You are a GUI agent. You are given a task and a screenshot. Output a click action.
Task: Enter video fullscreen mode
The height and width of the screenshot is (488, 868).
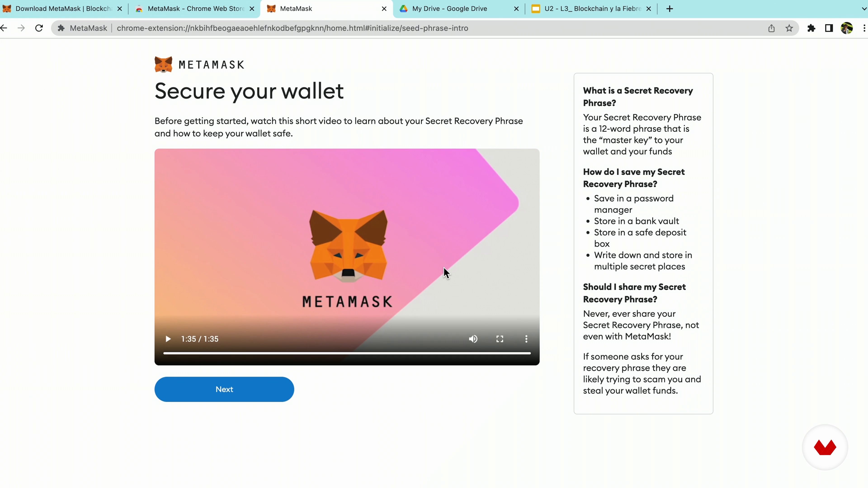pyautogui.click(x=500, y=339)
